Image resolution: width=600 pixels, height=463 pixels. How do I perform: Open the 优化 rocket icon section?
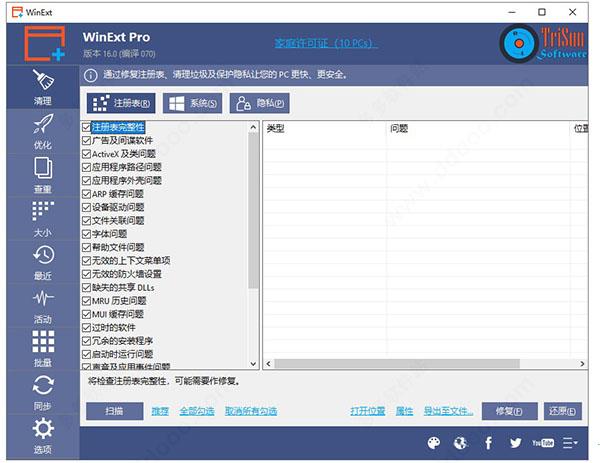43,131
